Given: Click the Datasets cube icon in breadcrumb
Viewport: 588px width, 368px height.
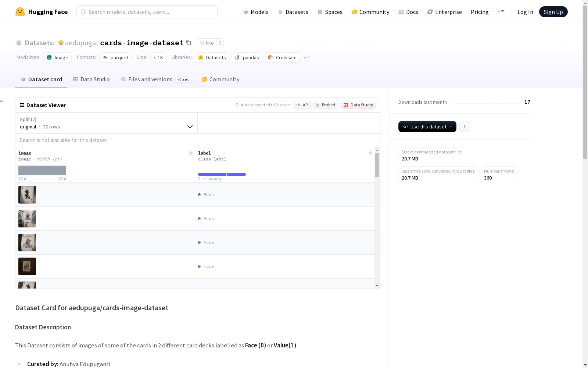Looking at the screenshot, I should (x=19, y=43).
